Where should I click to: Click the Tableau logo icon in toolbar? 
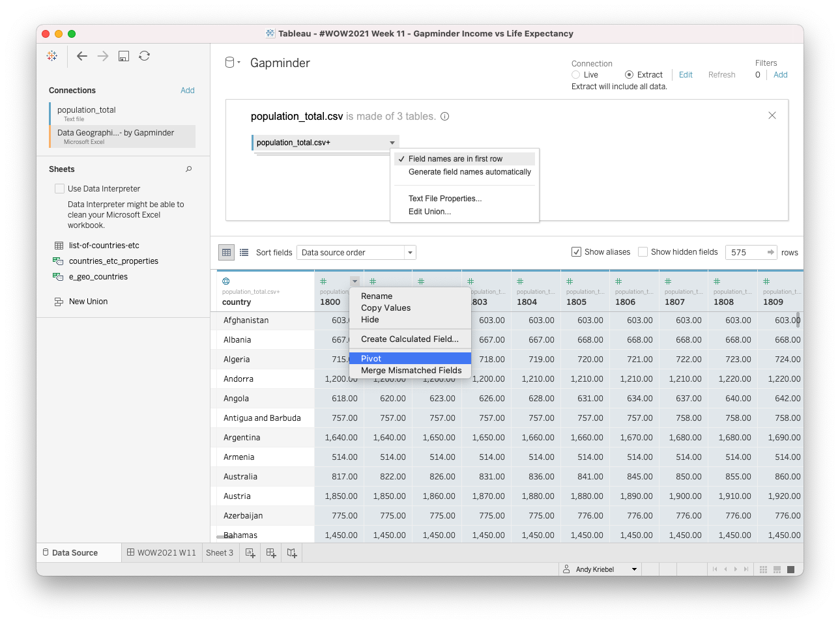52,56
